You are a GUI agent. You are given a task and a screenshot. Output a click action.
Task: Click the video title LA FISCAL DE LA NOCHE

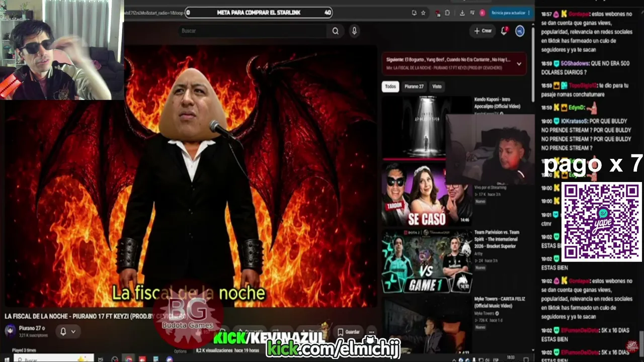tap(96, 316)
